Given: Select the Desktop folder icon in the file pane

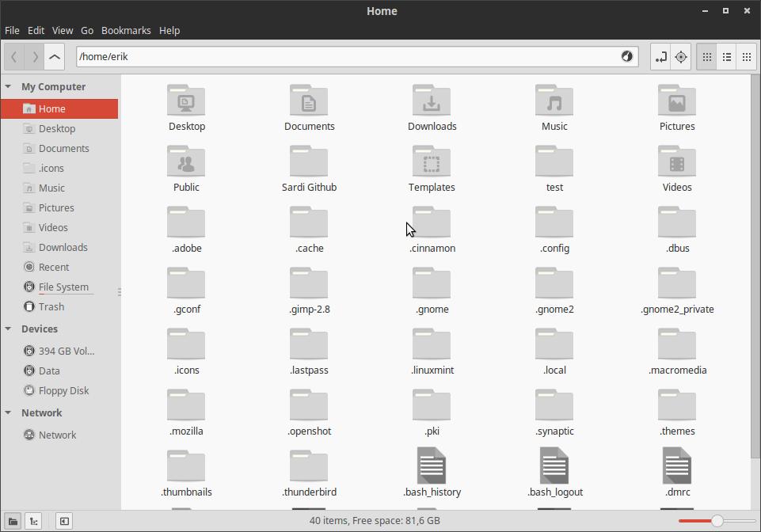Looking at the screenshot, I should [186, 100].
